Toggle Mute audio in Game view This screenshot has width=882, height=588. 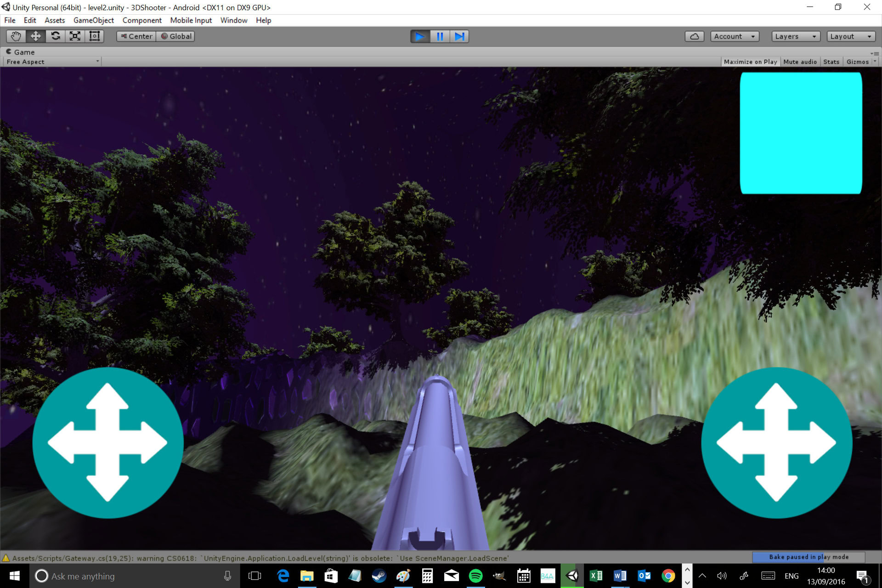pyautogui.click(x=800, y=62)
